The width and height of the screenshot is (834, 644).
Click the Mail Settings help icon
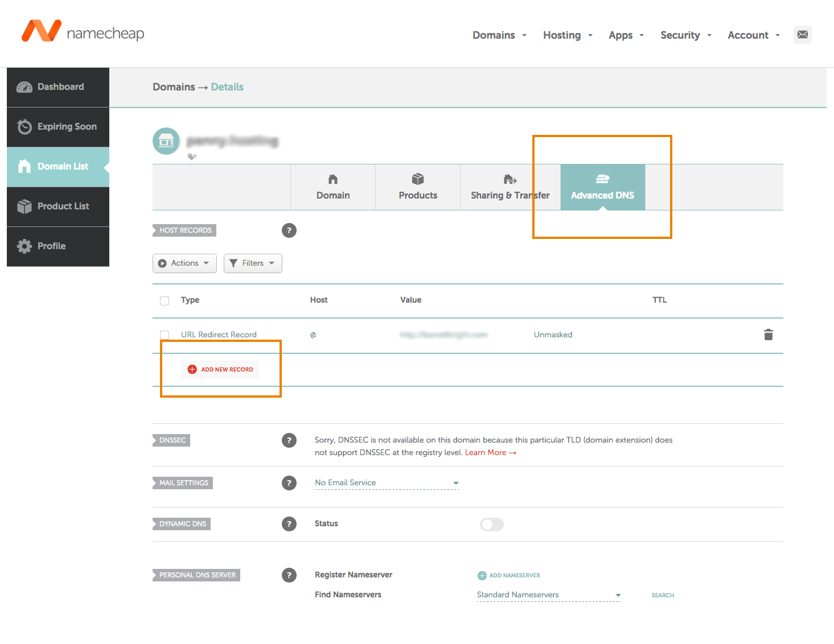click(289, 483)
